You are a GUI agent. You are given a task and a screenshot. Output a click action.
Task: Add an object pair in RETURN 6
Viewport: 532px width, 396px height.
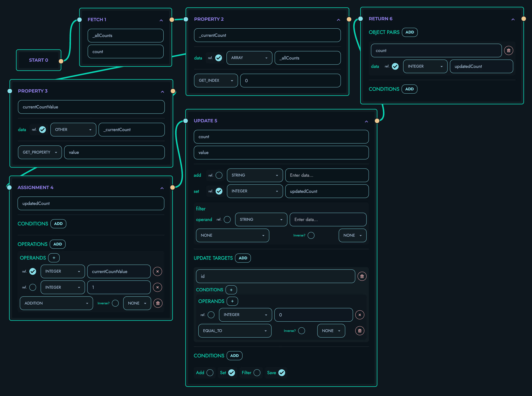click(410, 32)
